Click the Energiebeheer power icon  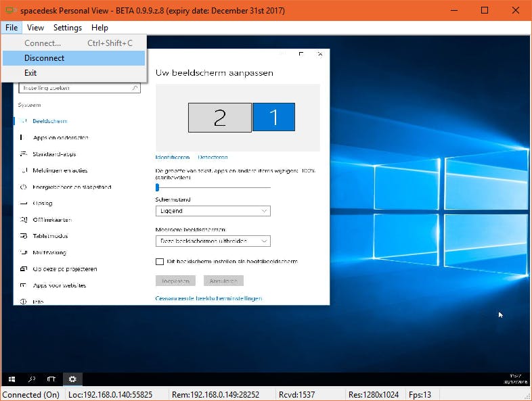23,187
